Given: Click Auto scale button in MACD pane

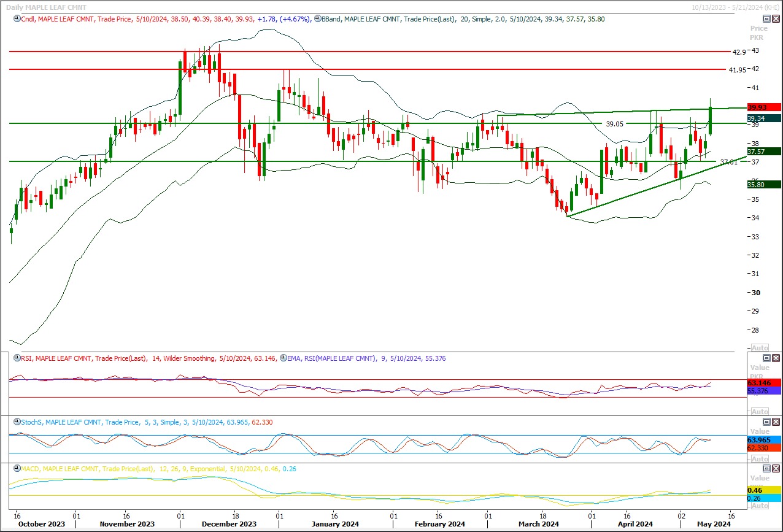Looking at the screenshot, I should (x=760, y=506).
